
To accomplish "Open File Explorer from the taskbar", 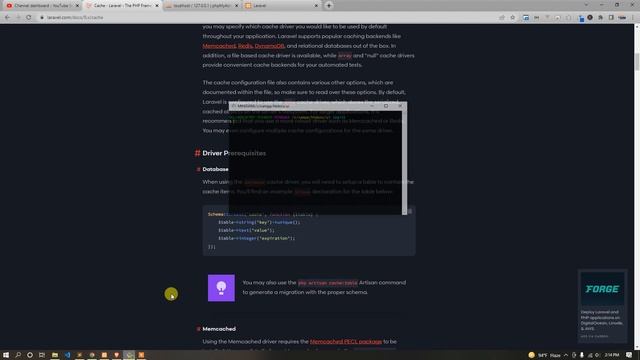I will click(55, 355).
